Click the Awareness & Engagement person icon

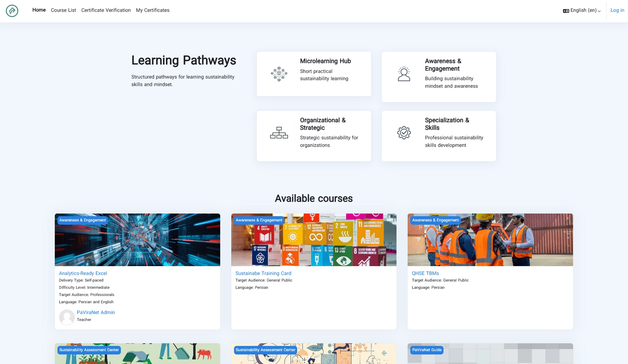coord(404,74)
